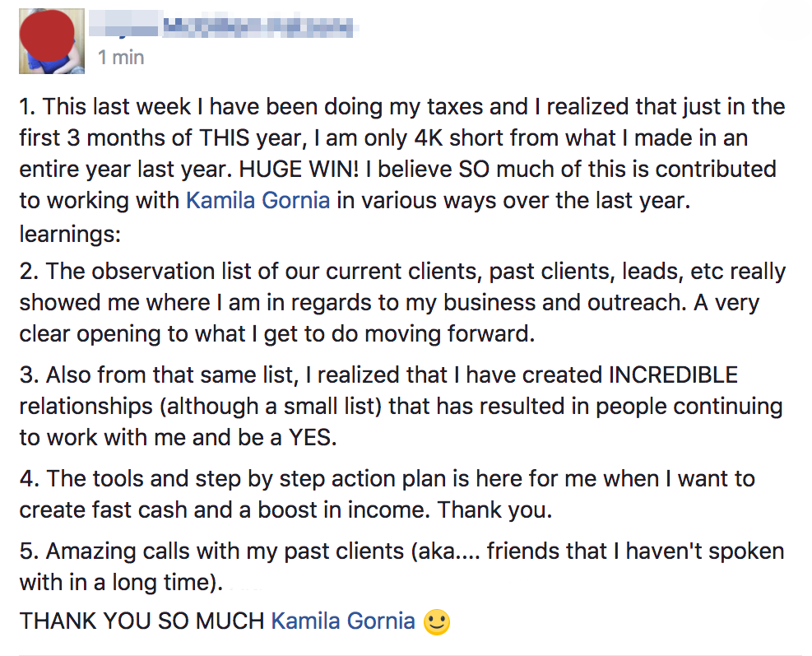This screenshot has height=656, width=812.
Task: Click the word 'learnings:' line
Action: (70, 235)
